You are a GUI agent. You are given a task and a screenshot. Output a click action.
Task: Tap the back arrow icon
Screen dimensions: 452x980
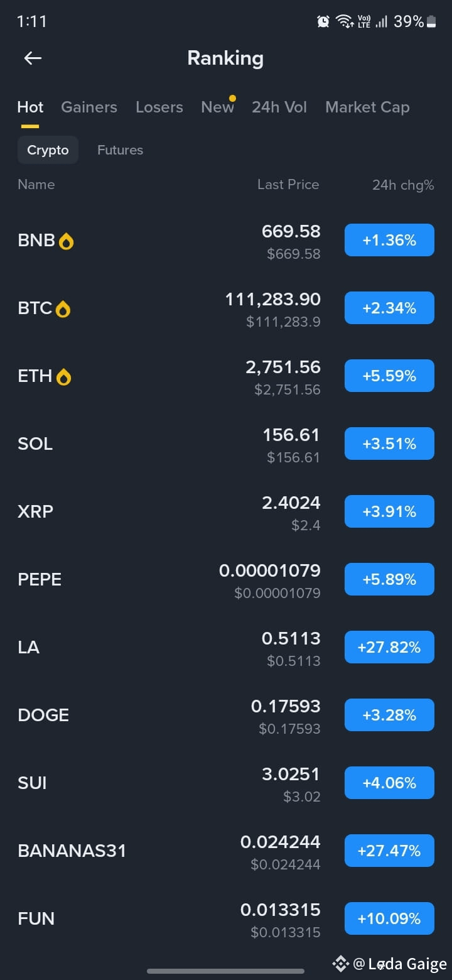pyautogui.click(x=33, y=58)
